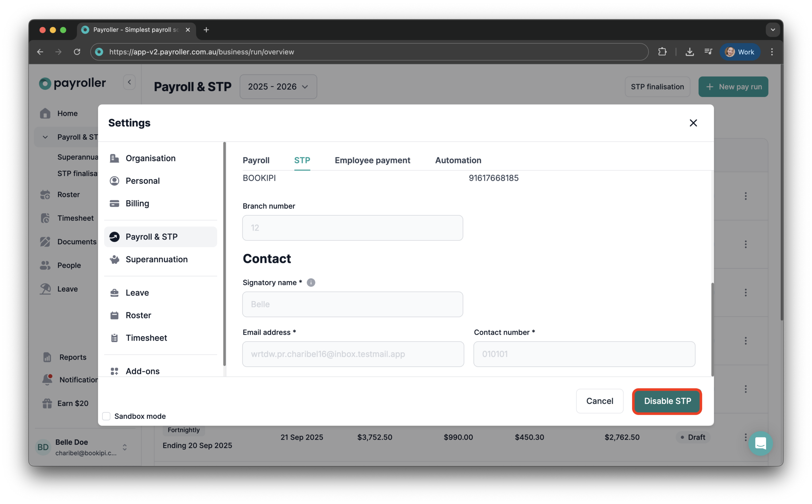Click the Disable STP button
This screenshot has height=504, width=812.
point(668,401)
